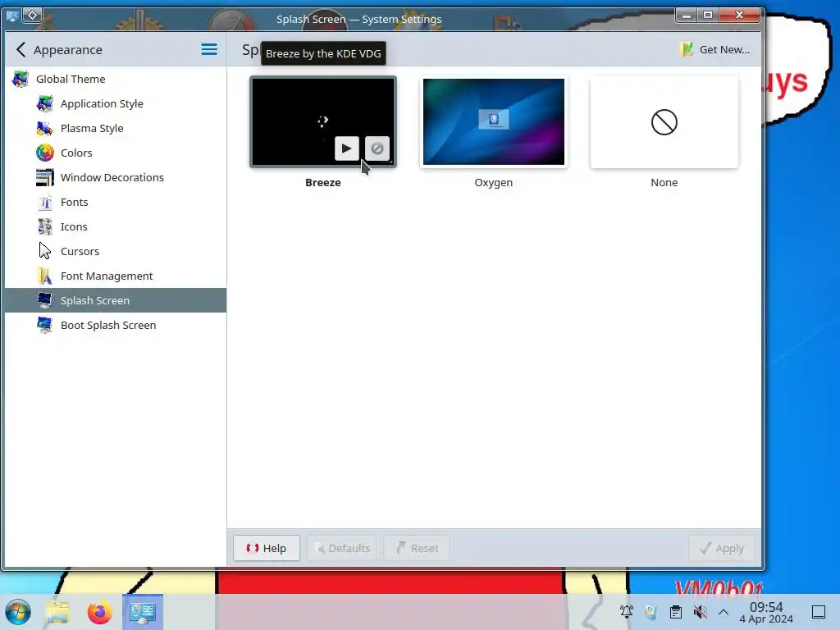The height and width of the screenshot is (630, 840).
Task: Click the Application Style icon
Action: [x=45, y=104]
